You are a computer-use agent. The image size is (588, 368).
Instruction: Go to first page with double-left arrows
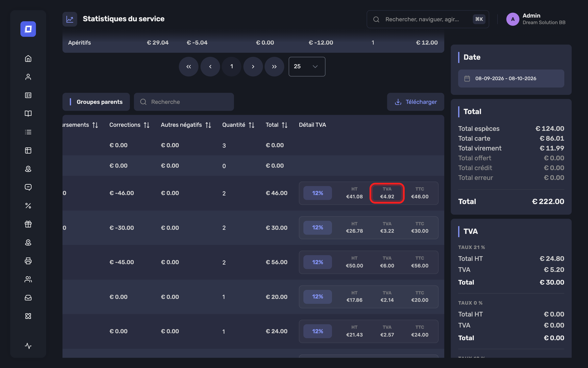click(189, 66)
